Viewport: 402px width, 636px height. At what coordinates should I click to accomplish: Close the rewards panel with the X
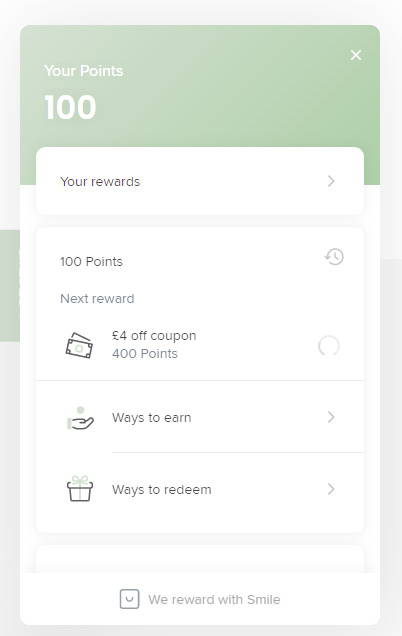pos(356,55)
